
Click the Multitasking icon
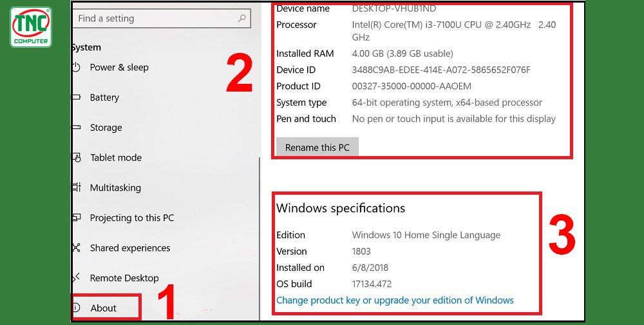77,188
